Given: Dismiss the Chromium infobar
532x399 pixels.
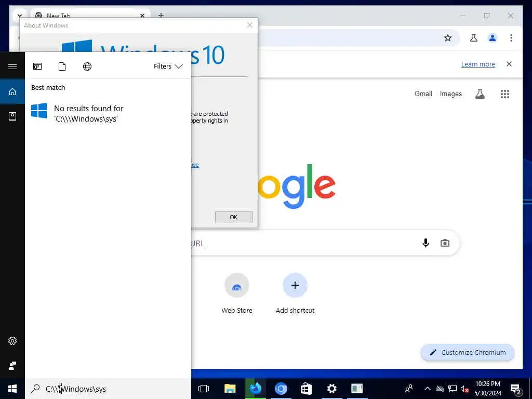Looking at the screenshot, I should (x=509, y=64).
